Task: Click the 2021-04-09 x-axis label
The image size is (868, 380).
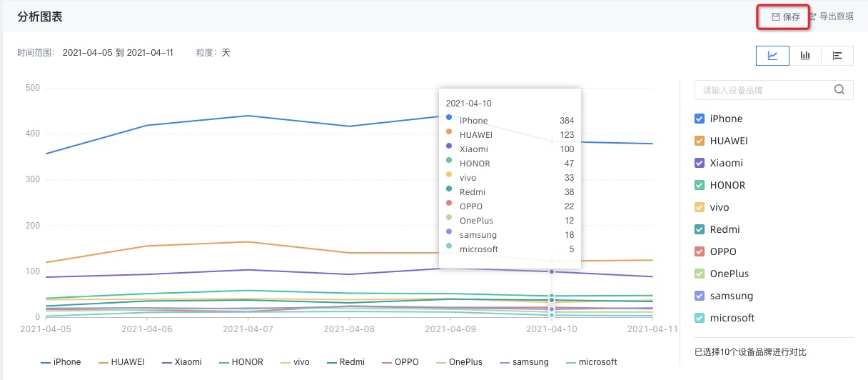Action: [451, 329]
